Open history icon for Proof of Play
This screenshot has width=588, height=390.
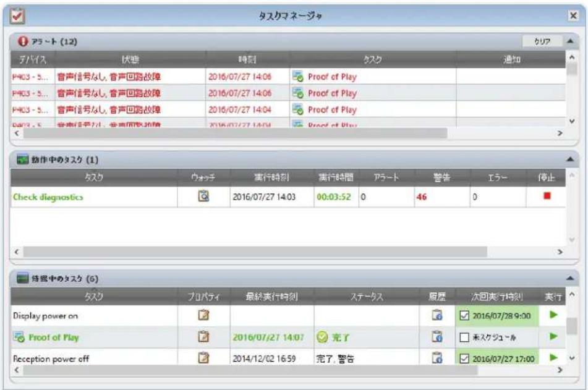(x=437, y=336)
